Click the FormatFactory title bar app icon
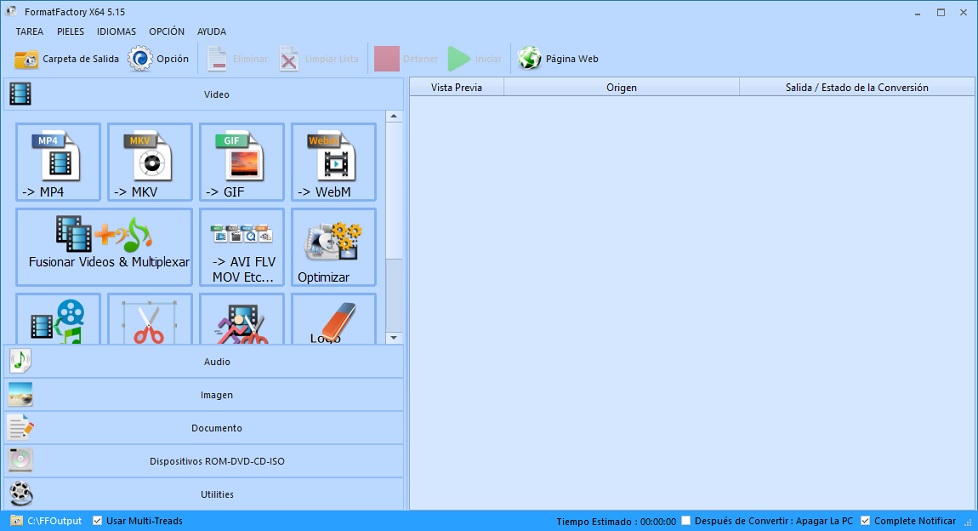Viewport: 978px width, 531px height. (11, 11)
